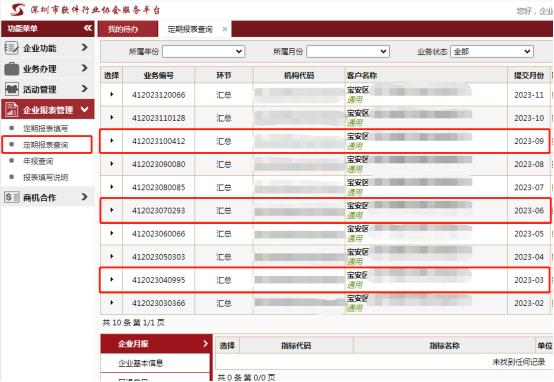
Task: Click the 企业报表管理 report icon
Action: [11, 110]
